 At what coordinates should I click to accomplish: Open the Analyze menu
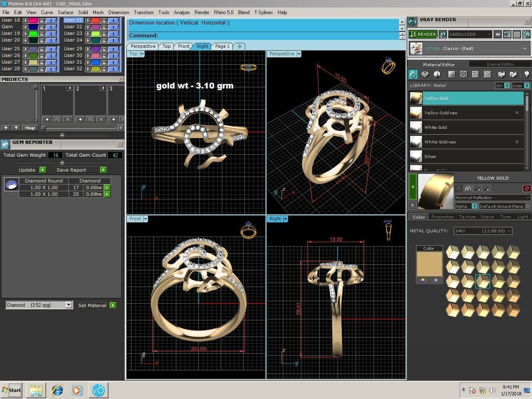(x=182, y=12)
